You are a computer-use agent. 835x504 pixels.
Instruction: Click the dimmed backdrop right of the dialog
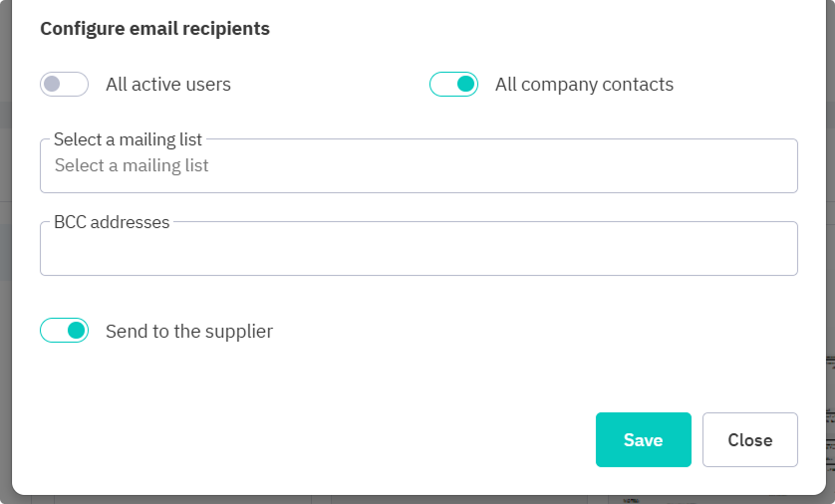coord(830,249)
